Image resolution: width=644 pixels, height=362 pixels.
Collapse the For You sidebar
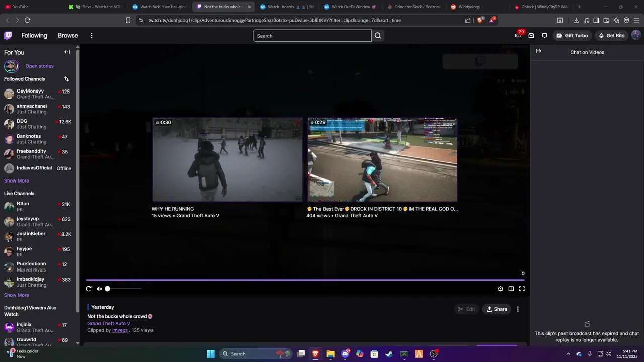tap(67, 52)
